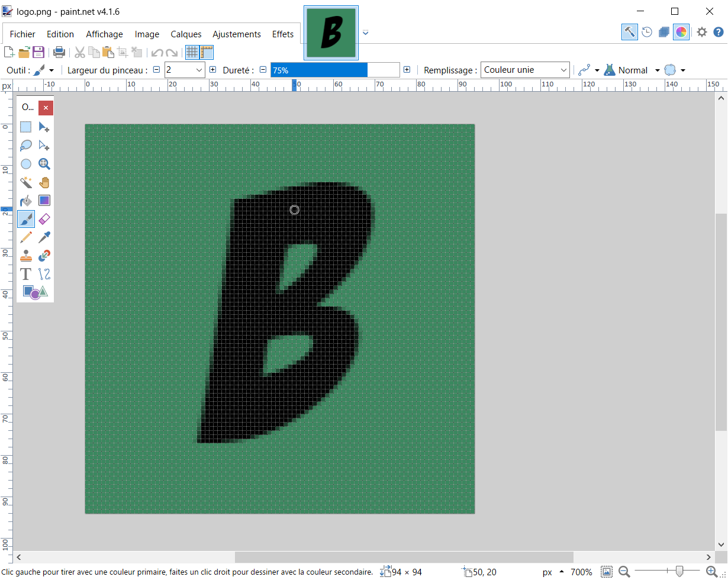Increase Dureté with the plus button
The height and width of the screenshot is (580, 728).
407,70
